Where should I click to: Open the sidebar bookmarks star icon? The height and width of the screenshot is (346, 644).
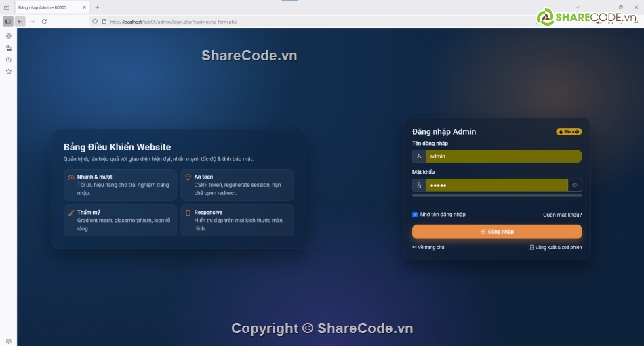pos(9,72)
